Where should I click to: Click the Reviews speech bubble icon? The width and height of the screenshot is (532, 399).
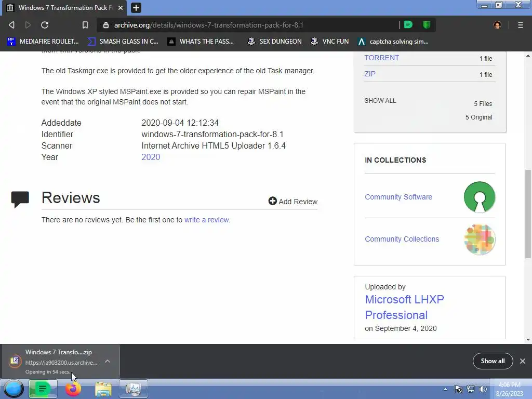pos(20,199)
